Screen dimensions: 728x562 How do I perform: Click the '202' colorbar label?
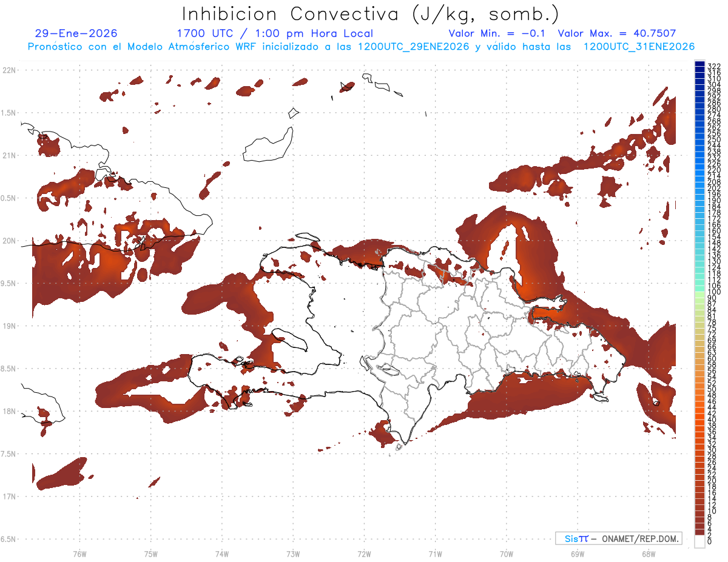(713, 188)
